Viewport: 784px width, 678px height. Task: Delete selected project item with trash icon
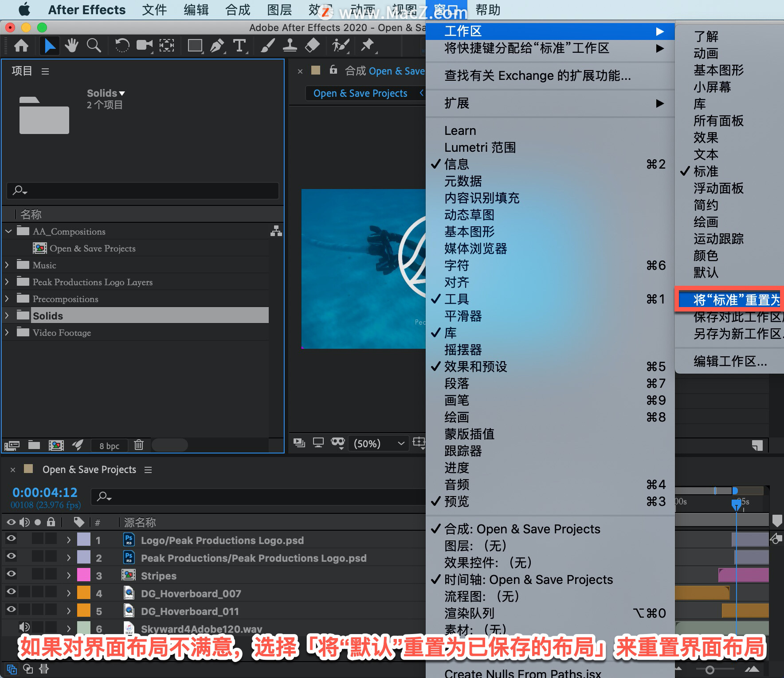[139, 445]
